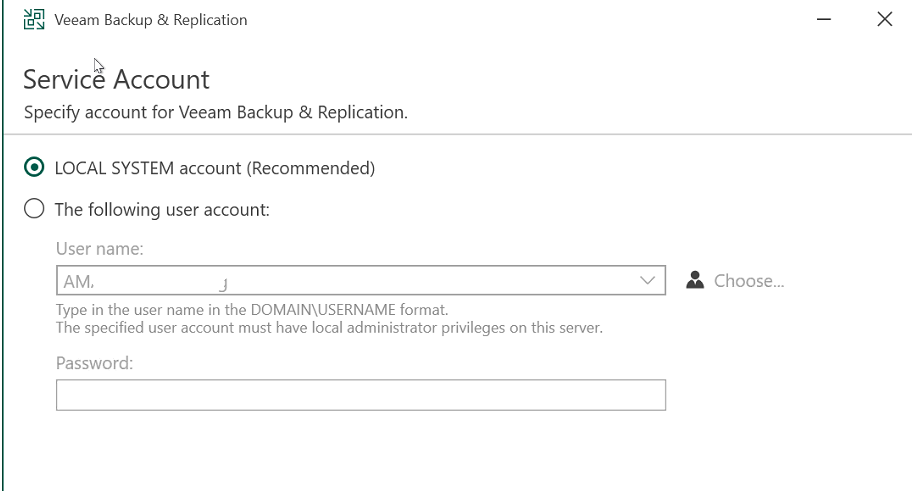This screenshot has height=491, width=912.
Task: Select the following user account radio button
Action: pyautogui.click(x=35, y=210)
